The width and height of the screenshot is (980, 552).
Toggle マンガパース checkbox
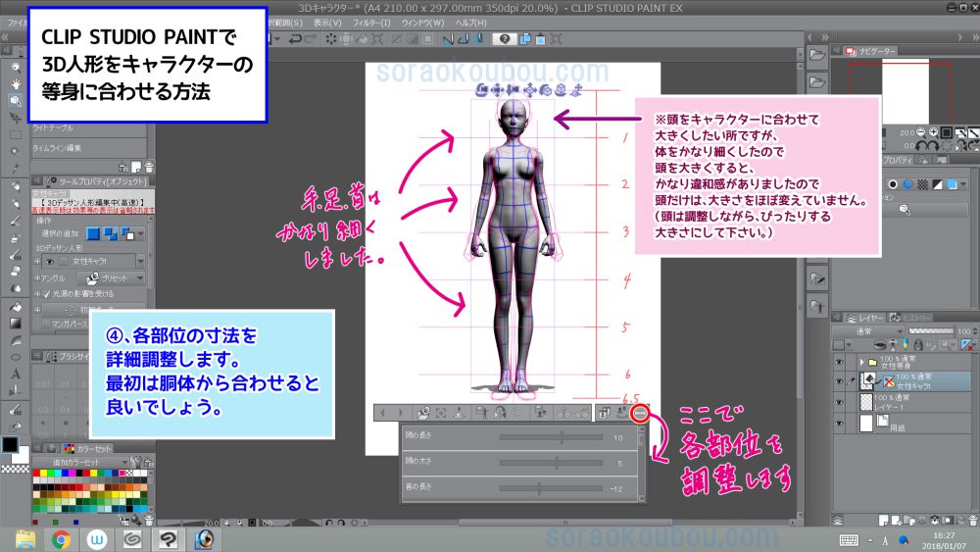click(x=46, y=324)
